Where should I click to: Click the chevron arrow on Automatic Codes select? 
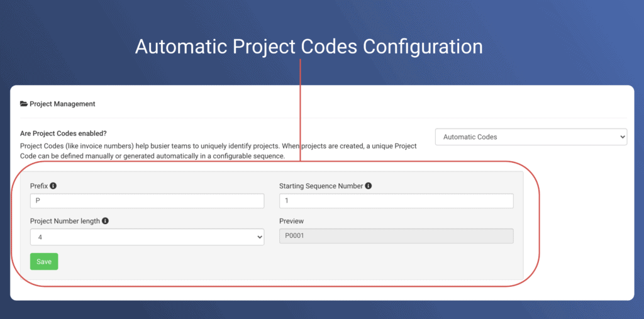click(x=622, y=137)
